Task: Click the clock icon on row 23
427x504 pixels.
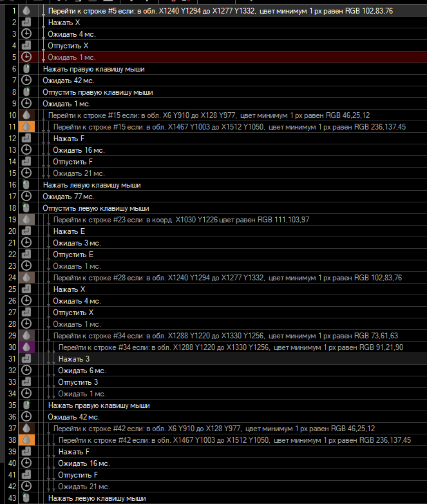Action: [x=26, y=266]
